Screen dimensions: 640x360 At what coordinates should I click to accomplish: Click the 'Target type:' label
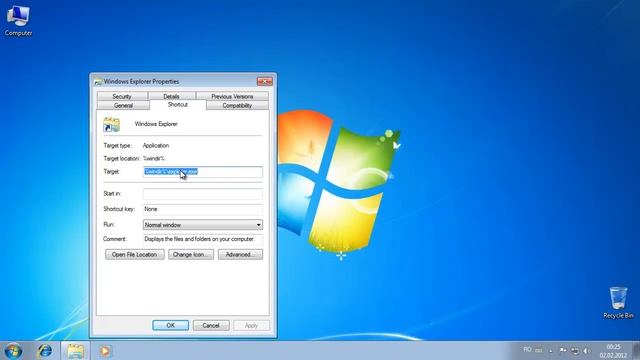(118, 146)
